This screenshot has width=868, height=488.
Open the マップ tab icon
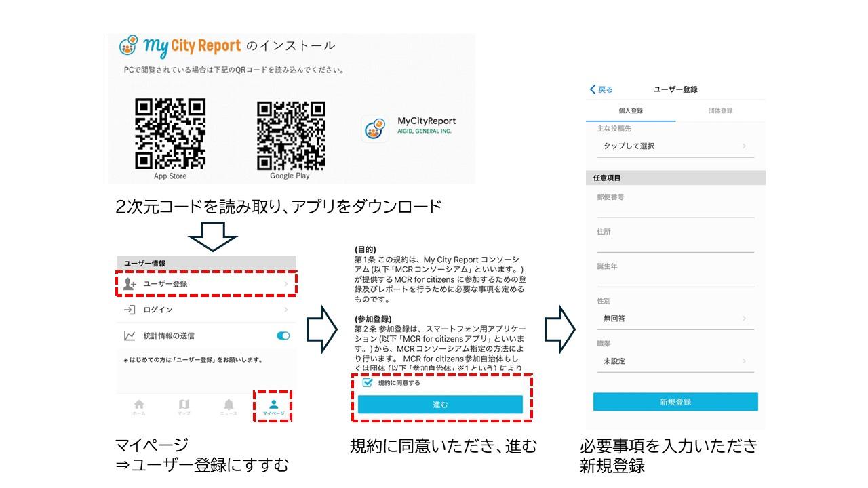(184, 405)
